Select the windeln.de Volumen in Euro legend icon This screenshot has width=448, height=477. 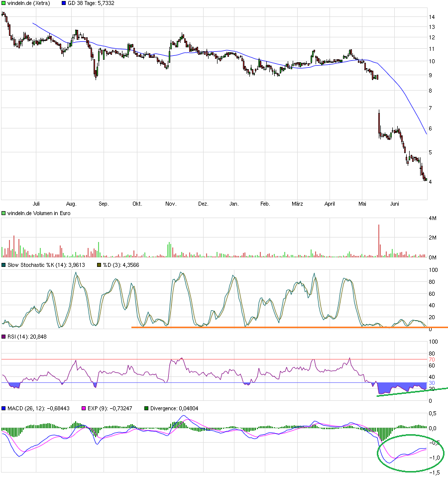(x=3, y=213)
